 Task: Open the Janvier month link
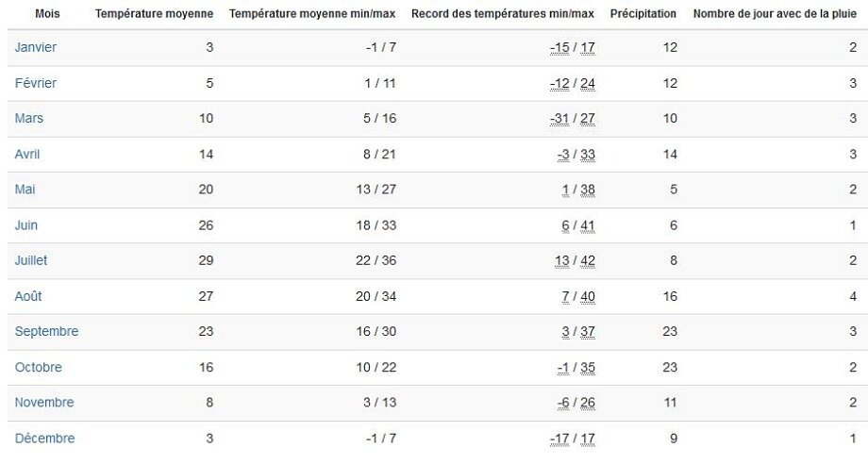coord(36,47)
